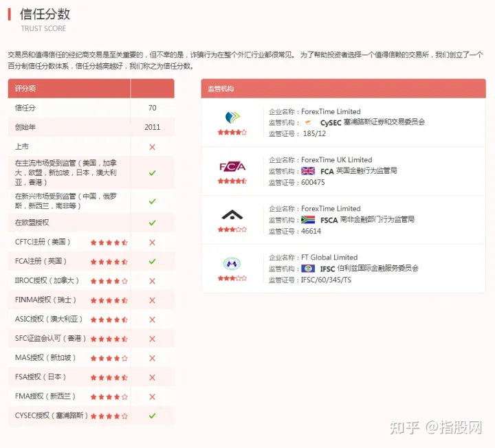Click the stars in SFC证监会认可 row
This screenshot has height=448, width=495.
[109, 339]
